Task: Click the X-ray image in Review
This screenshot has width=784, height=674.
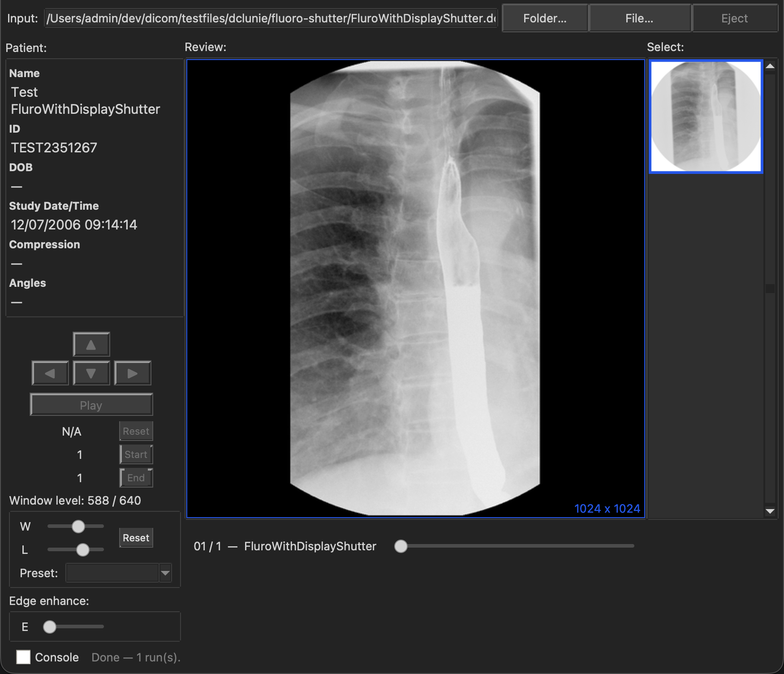Action: [x=416, y=289]
